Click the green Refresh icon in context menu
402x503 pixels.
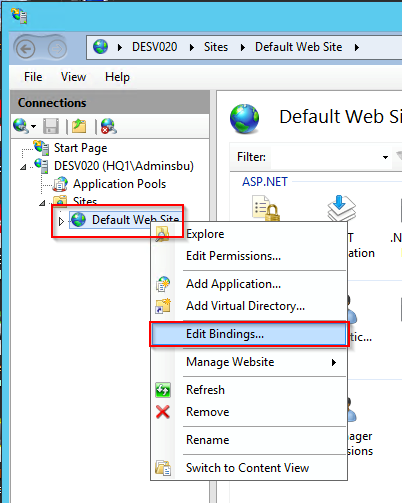[x=163, y=390]
